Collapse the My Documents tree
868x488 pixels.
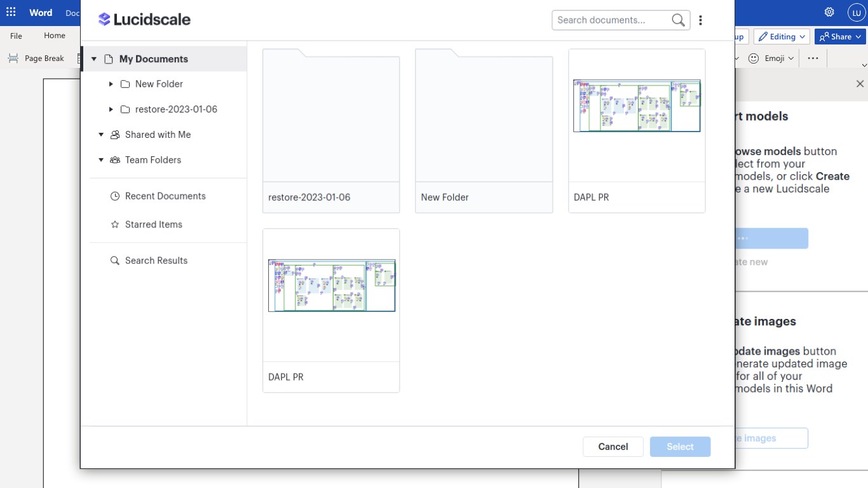(x=94, y=59)
